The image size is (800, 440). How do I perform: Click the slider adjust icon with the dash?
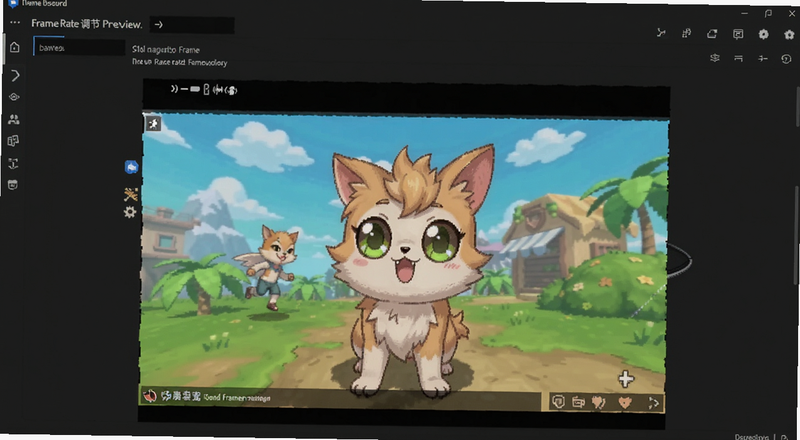pos(763,59)
